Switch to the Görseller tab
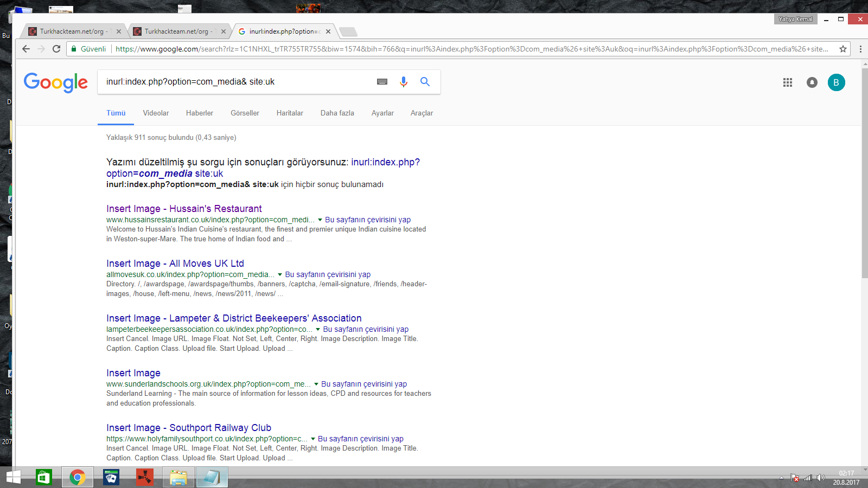Image resolution: width=868 pixels, height=488 pixels. [x=245, y=113]
